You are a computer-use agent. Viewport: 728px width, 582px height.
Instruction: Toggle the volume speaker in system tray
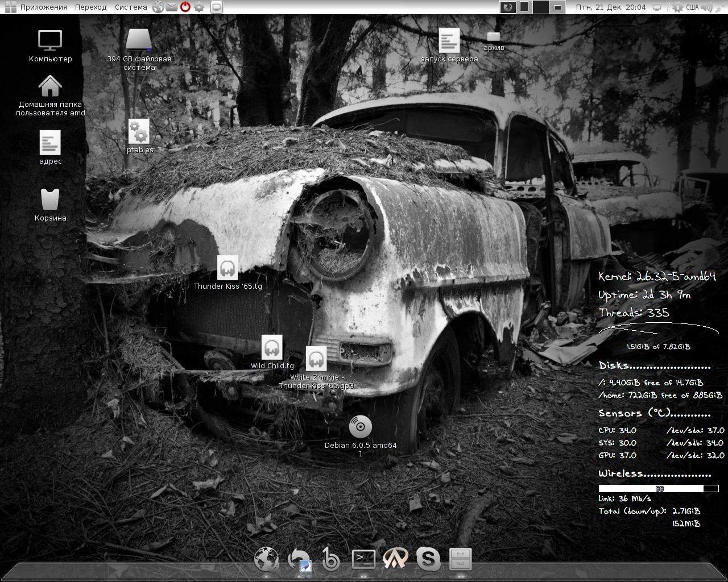tap(707, 7)
